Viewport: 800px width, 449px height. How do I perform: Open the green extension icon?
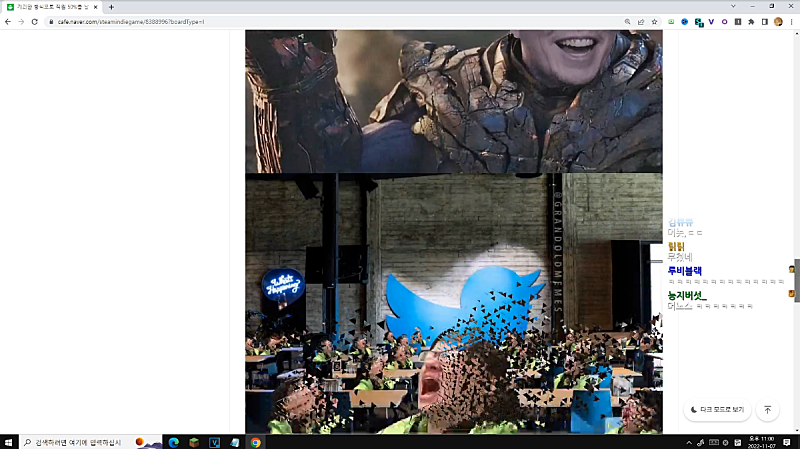tap(671, 22)
